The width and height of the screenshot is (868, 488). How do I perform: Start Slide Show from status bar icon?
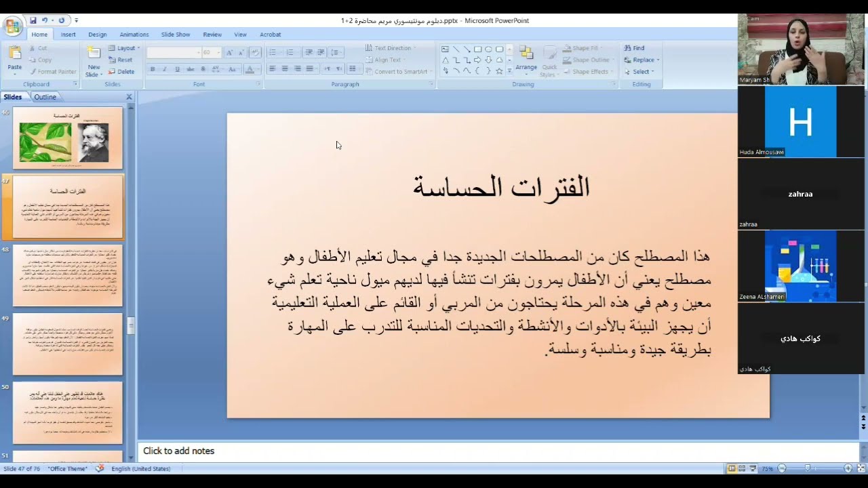[x=753, y=468]
